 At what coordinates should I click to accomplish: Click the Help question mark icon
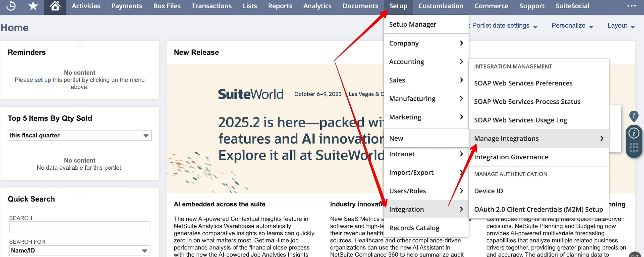coord(634,116)
